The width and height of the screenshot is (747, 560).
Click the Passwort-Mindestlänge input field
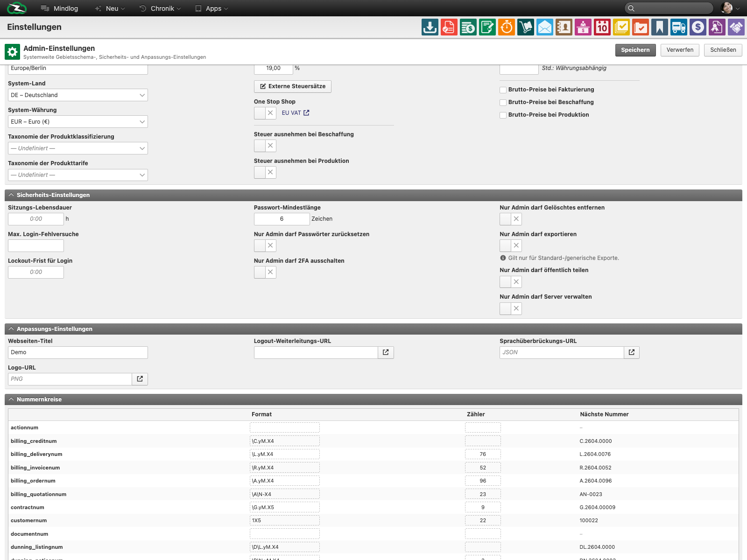click(282, 219)
